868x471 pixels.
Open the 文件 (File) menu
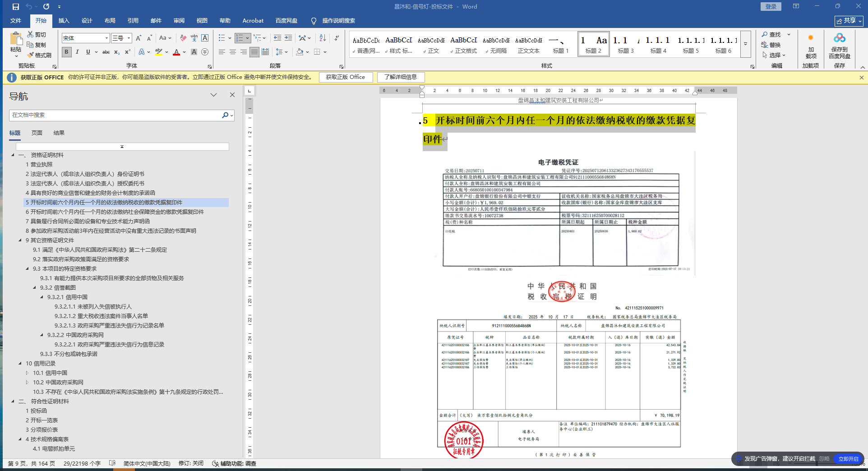[16, 21]
